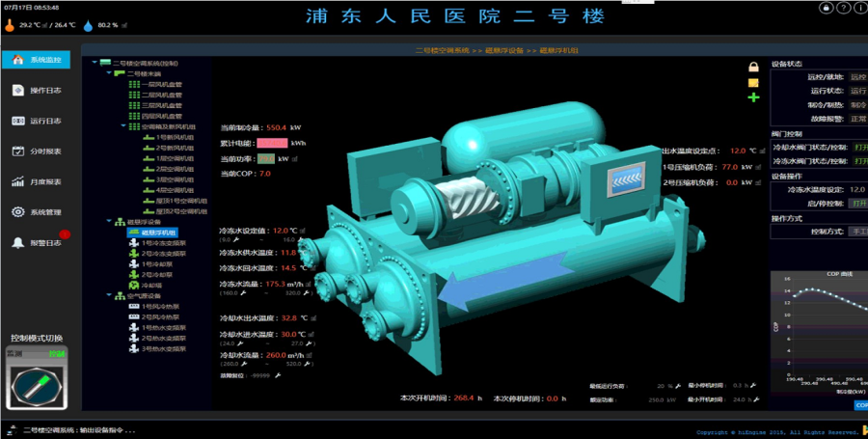Screen dimensions: 868x439
Task: Click wrench icon beside 故障复位
Action: 278,375
